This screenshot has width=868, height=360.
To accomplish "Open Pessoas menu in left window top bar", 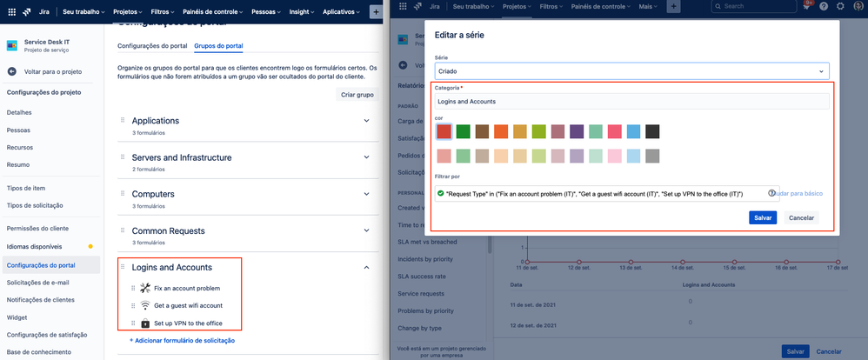I will tap(266, 11).
